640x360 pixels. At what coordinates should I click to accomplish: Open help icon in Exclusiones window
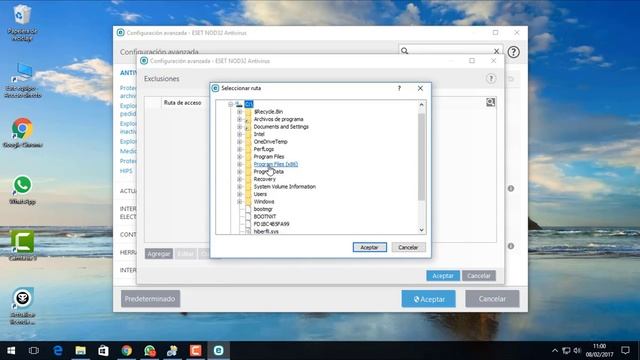coord(491,78)
